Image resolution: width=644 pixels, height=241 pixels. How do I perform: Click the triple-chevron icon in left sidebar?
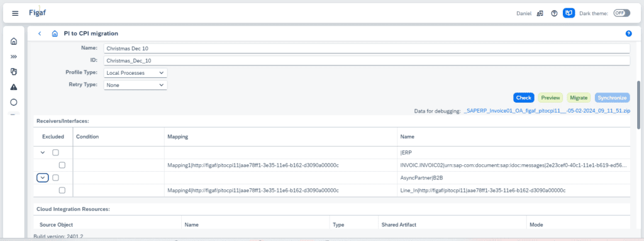(14, 57)
